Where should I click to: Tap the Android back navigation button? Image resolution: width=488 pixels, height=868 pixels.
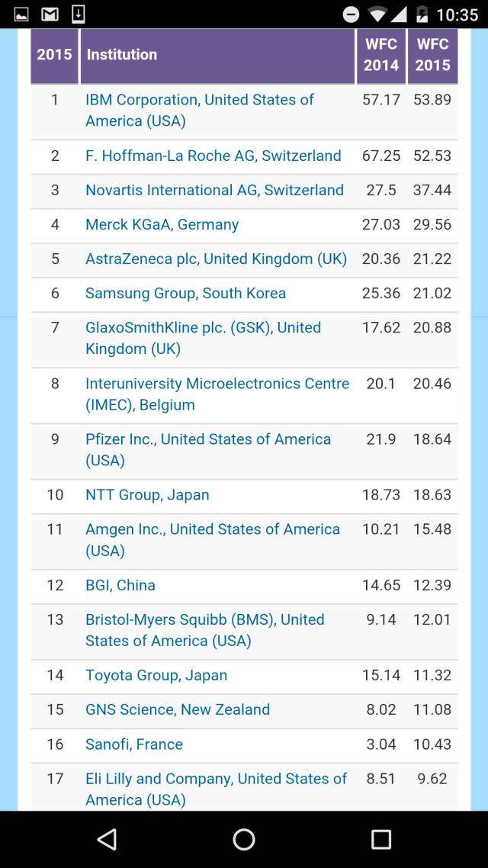coord(107,839)
